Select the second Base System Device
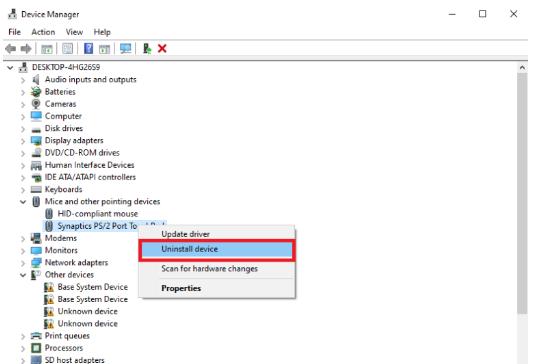The width and height of the screenshot is (539, 364). point(93,299)
